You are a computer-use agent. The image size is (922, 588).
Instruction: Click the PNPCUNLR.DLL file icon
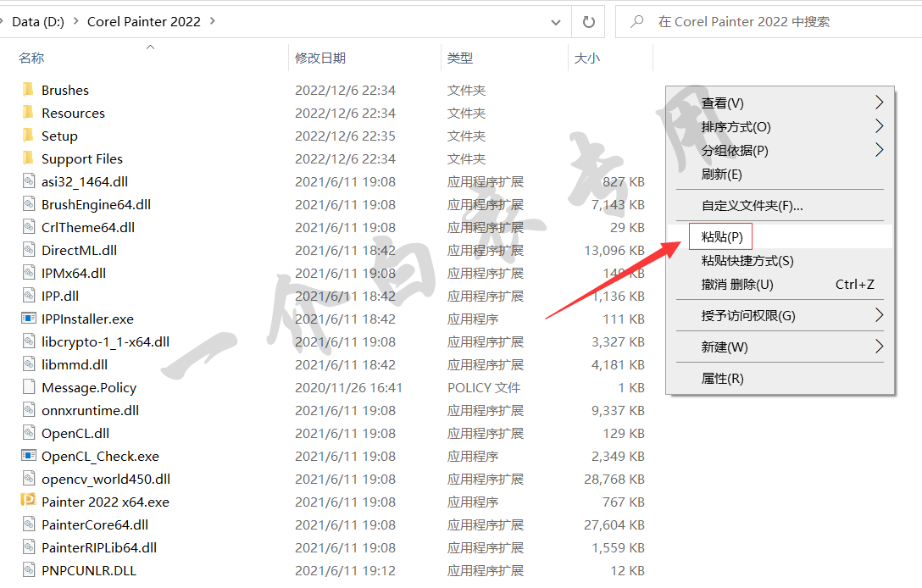tap(28, 570)
